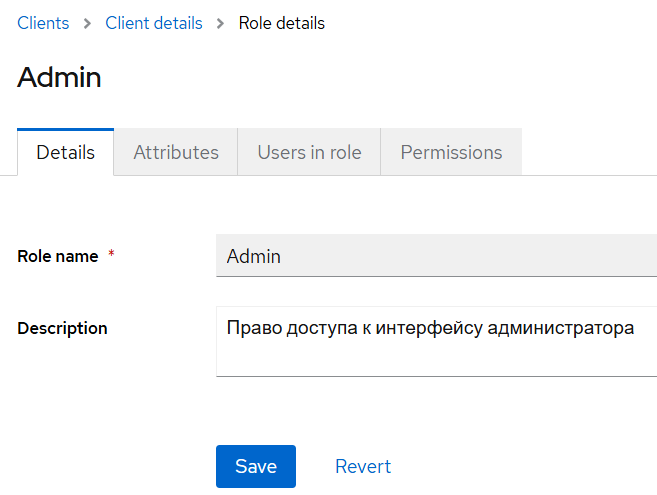Open the Users in role tab

(x=309, y=153)
